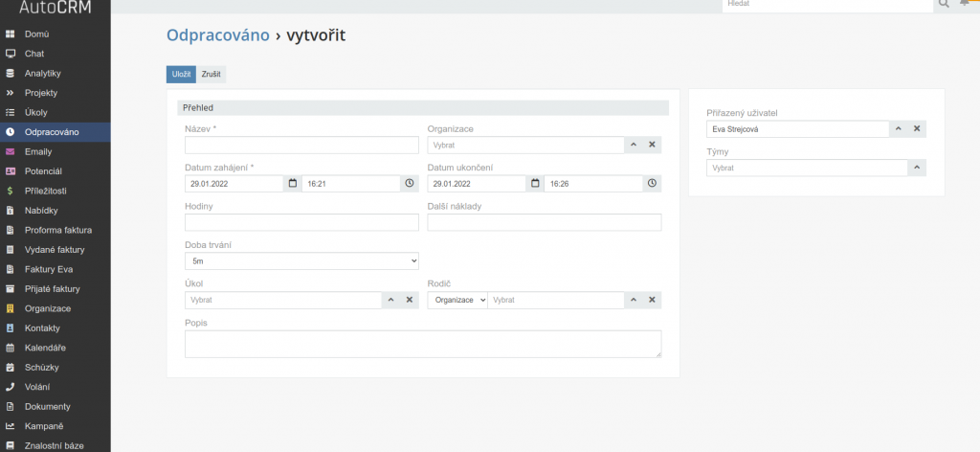Click the Analytiky database icon
Image resolution: width=980 pixels, height=452 pixels.
click(x=10, y=73)
